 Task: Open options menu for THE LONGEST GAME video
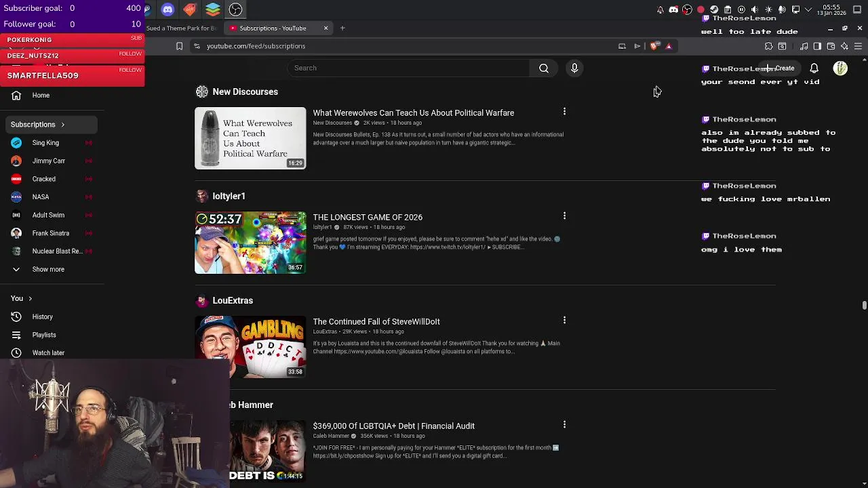[564, 216]
